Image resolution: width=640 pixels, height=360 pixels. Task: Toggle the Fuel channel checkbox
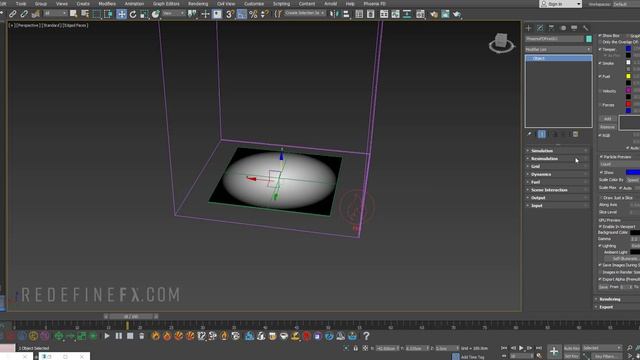click(x=600, y=76)
